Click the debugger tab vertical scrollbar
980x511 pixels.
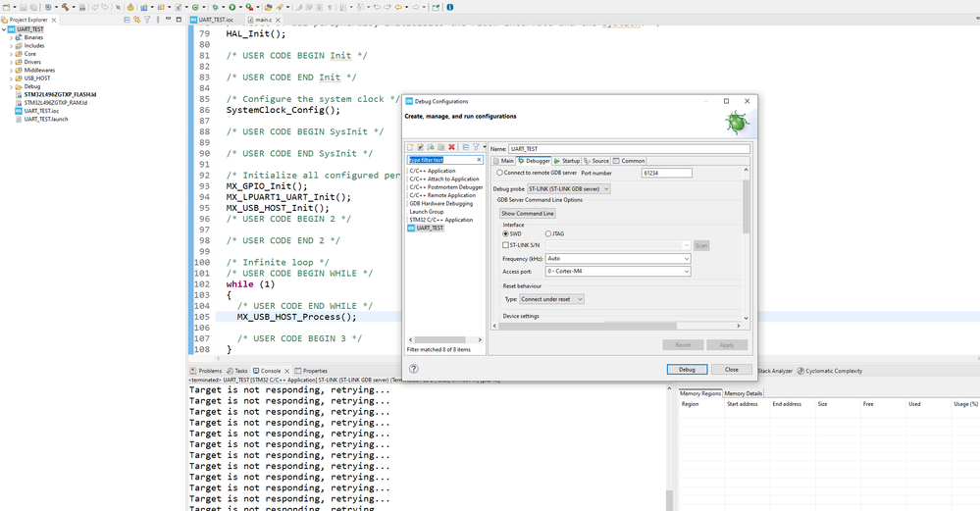[746, 206]
